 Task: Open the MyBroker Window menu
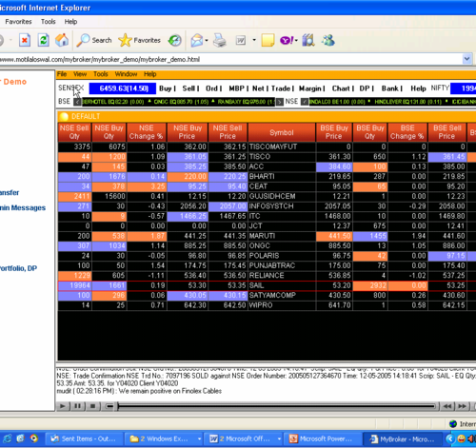point(126,74)
